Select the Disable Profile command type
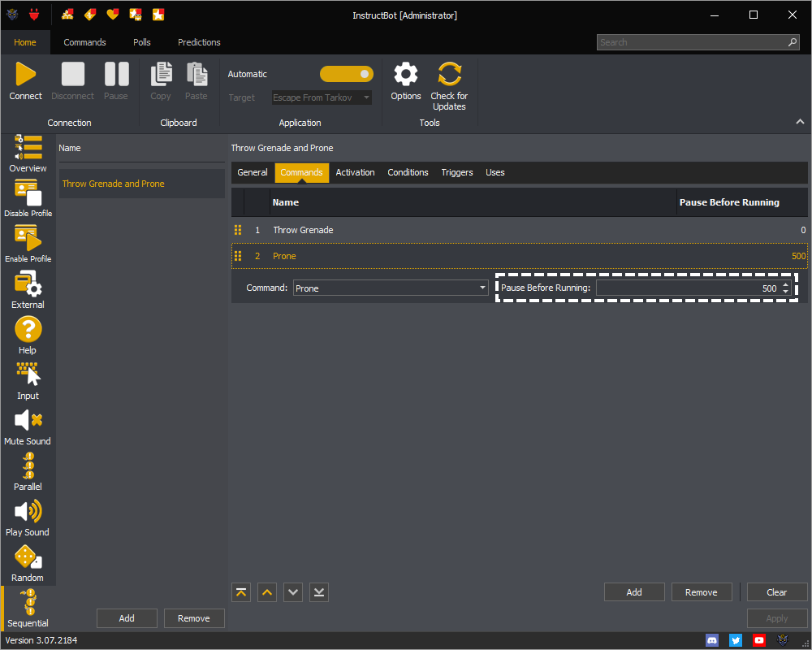This screenshot has height=650, width=812. point(28,198)
